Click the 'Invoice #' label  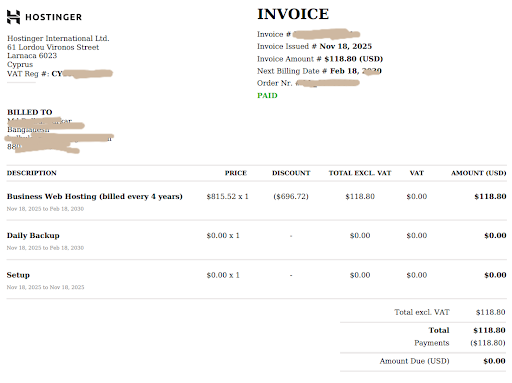click(274, 34)
